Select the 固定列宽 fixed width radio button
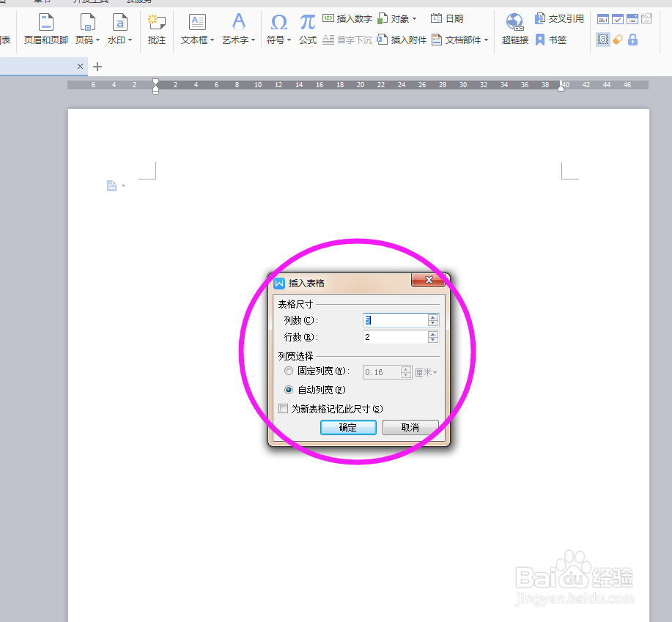 (x=289, y=371)
